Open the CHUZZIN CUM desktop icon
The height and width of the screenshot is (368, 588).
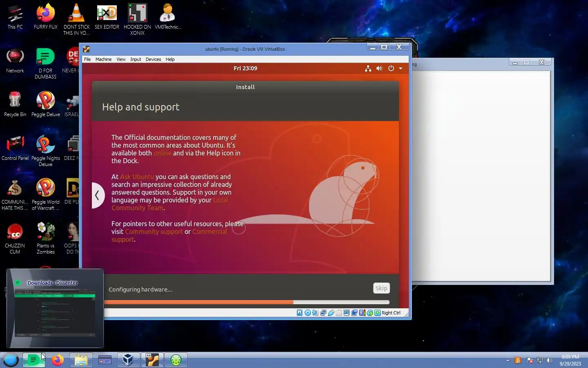coord(15,238)
